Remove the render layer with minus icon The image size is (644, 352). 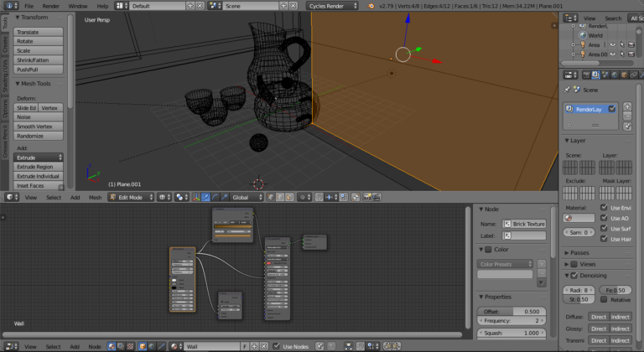coord(626,116)
